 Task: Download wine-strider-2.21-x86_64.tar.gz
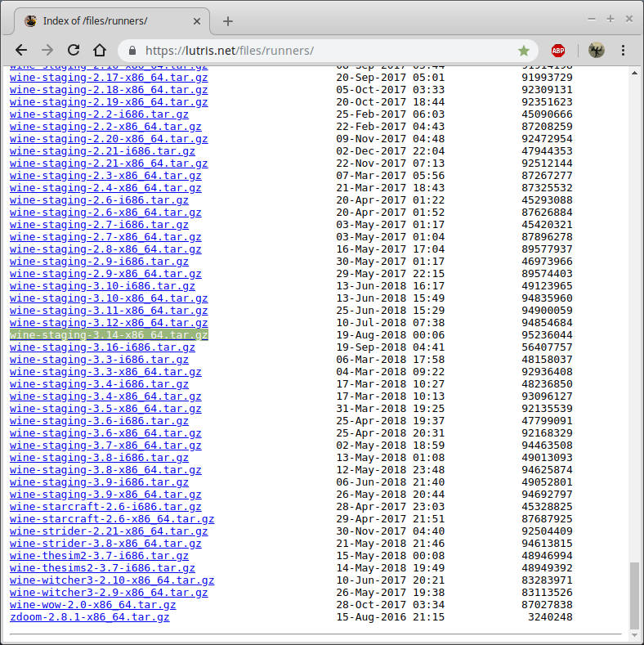point(109,531)
